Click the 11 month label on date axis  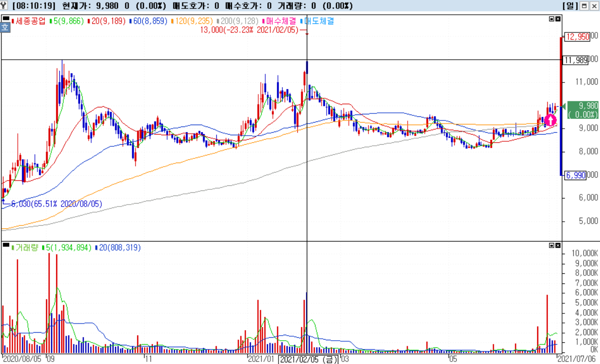148,359
